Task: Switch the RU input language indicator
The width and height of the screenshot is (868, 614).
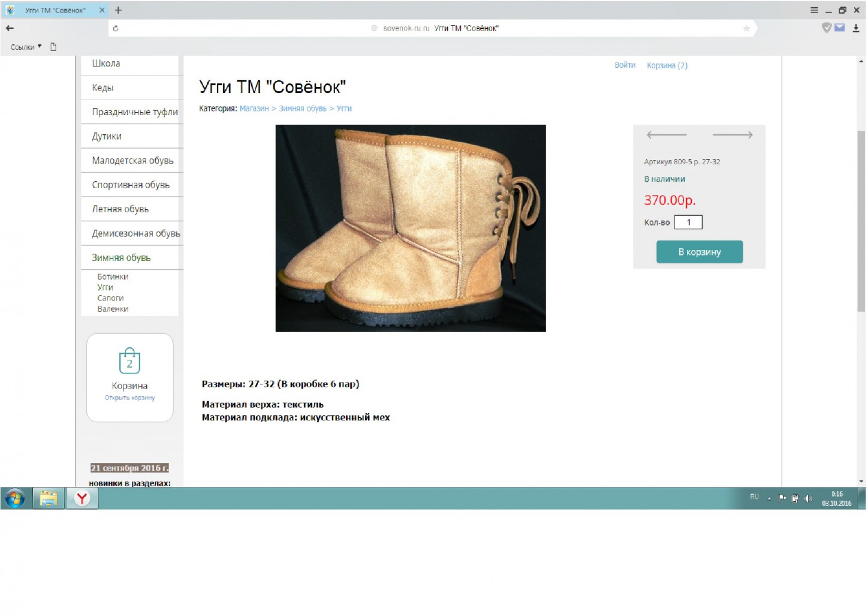Action: [754, 497]
